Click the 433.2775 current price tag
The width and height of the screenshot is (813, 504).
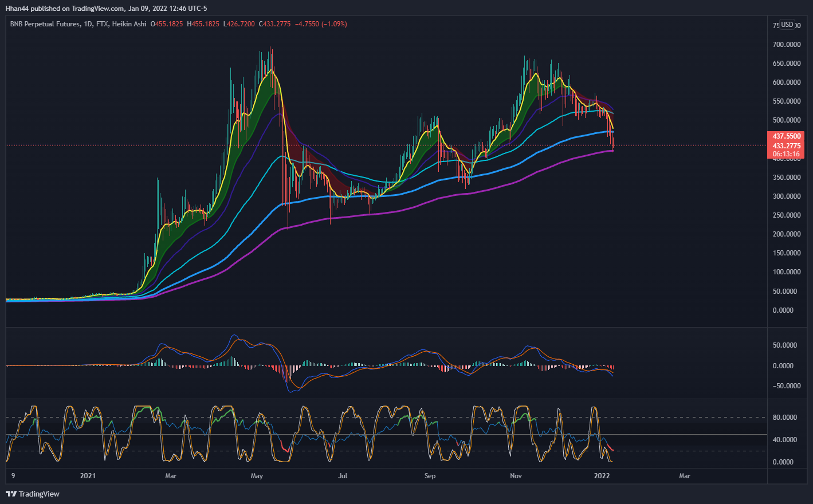pyautogui.click(x=786, y=146)
